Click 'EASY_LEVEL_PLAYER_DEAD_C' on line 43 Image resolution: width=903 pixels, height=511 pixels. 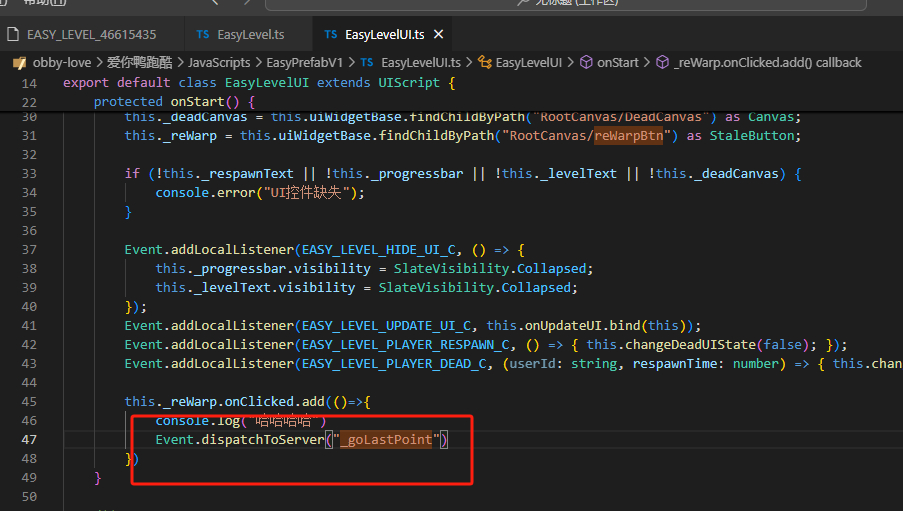[394, 364]
